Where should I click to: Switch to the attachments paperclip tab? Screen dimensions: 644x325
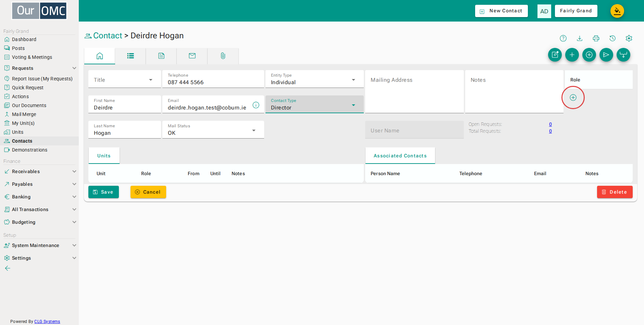tap(223, 56)
